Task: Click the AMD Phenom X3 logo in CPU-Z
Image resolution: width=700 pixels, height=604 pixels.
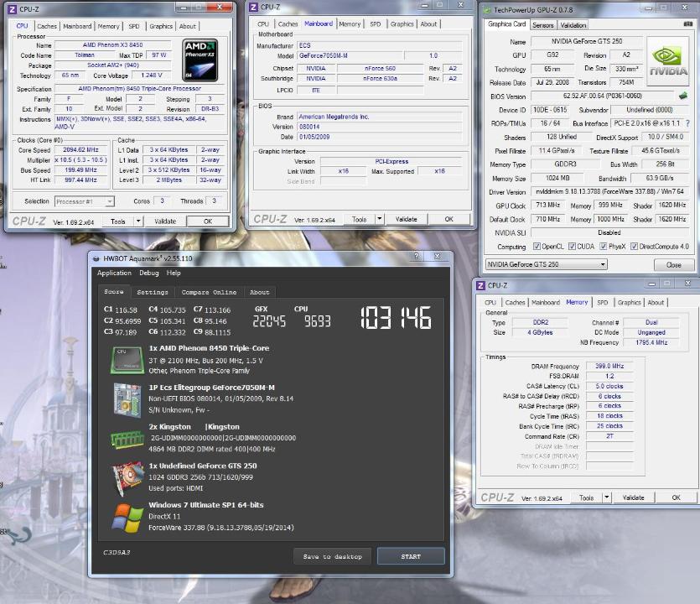Action: pos(200,60)
